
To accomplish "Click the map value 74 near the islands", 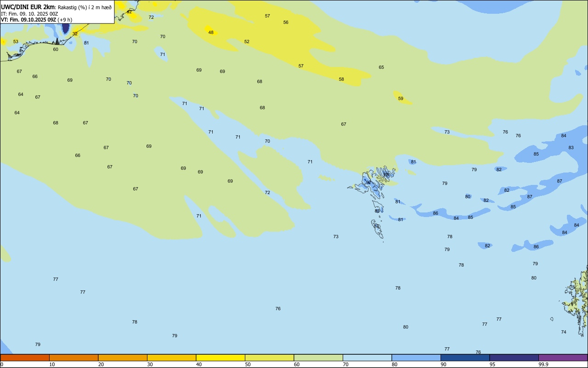I will click(x=564, y=332).
